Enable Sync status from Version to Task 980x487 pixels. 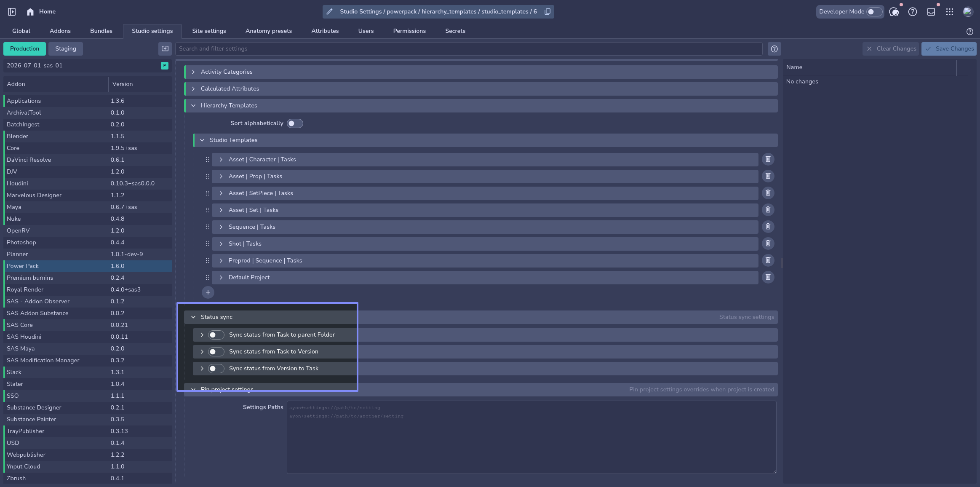click(x=216, y=369)
